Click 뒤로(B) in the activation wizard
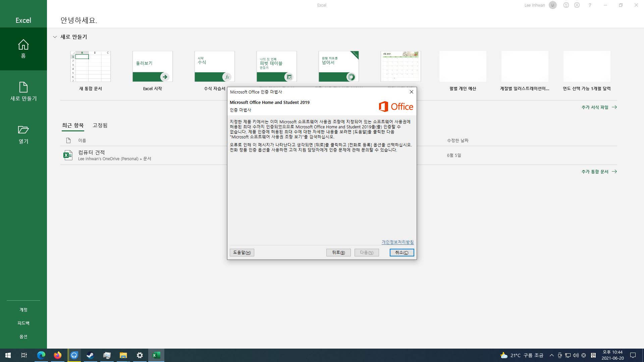 point(338,252)
